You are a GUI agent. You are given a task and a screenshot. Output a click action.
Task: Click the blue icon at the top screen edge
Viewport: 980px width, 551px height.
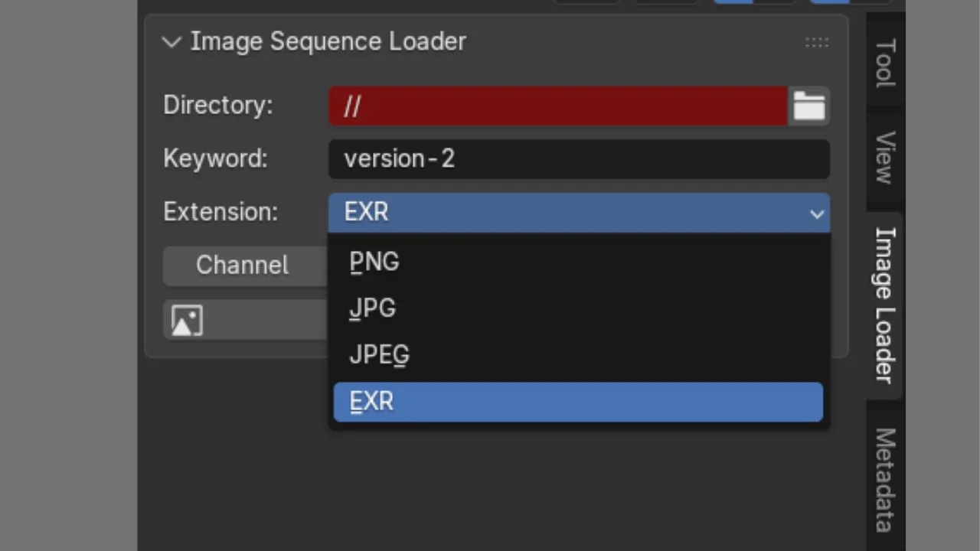coord(733,2)
